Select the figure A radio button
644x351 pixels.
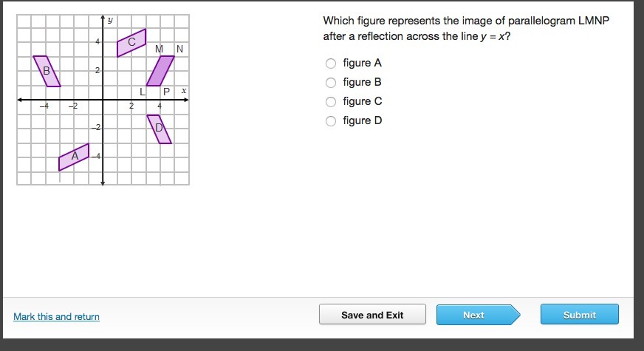331,64
